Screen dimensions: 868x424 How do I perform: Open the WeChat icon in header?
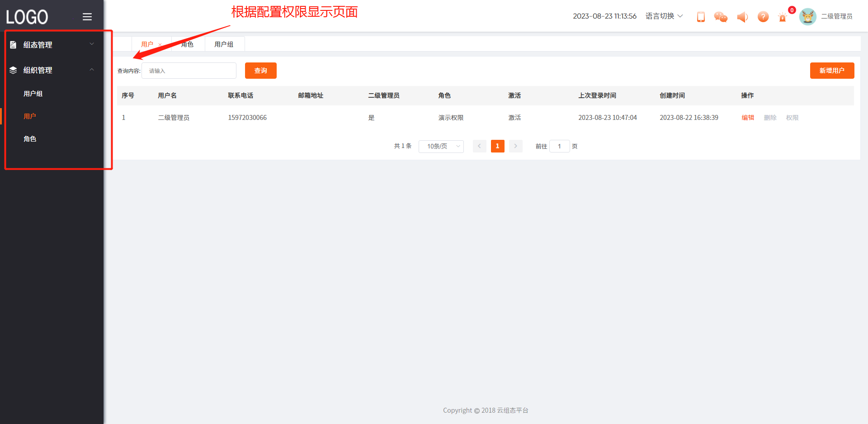[721, 17]
